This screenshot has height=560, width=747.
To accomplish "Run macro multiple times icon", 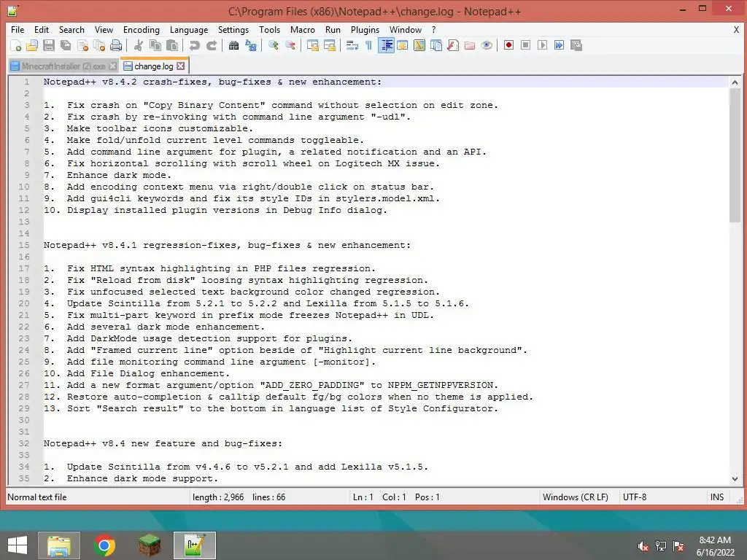I will [560, 45].
